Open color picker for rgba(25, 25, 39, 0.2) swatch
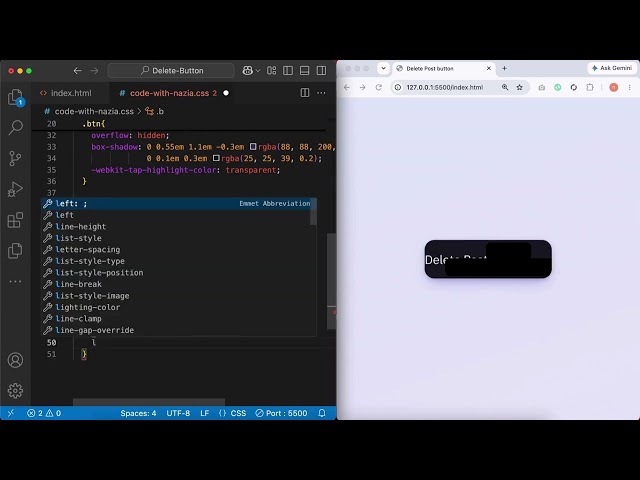The height and width of the screenshot is (480, 640). [x=216, y=158]
